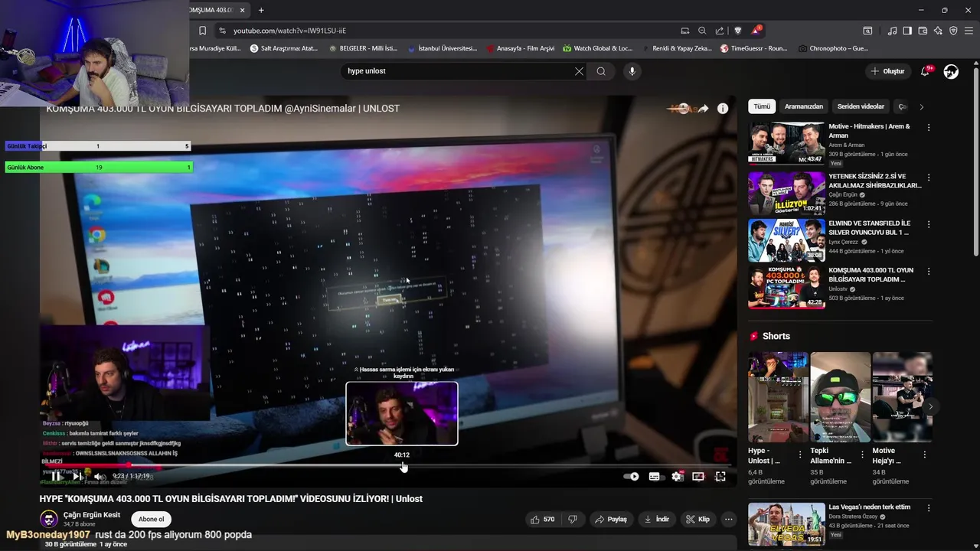This screenshot has height=551, width=980.
Task: Open the İstanbul Üniversitesi bookmark
Action: tap(442, 48)
